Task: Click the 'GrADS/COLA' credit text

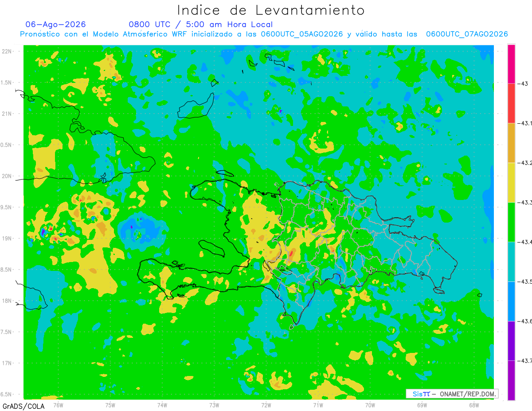Action: (x=23, y=406)
